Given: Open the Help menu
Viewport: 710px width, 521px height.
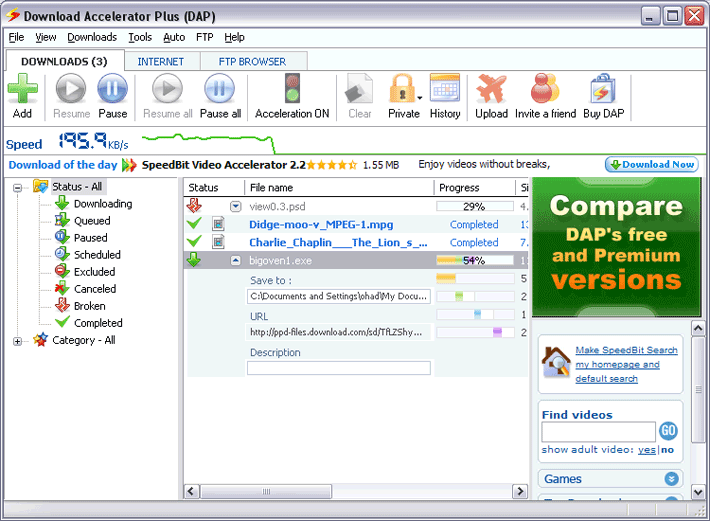Looking at the screenshot, I should tap(234, 37).
